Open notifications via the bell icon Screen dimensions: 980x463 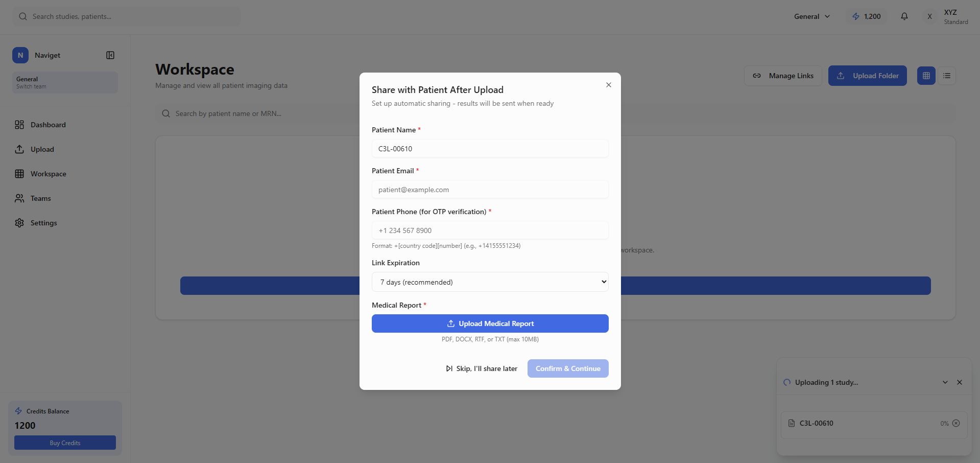(x=904, y=16)
